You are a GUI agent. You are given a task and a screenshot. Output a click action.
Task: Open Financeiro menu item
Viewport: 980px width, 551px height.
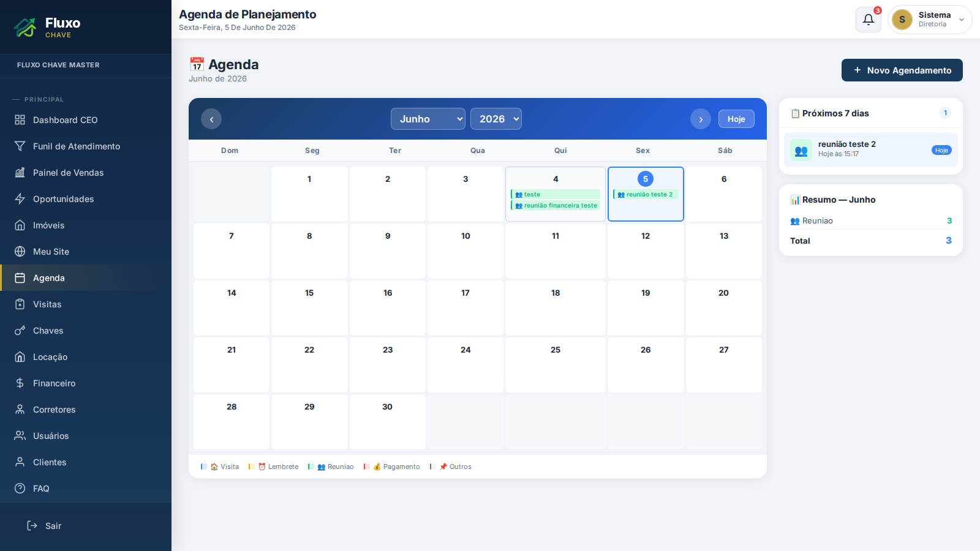tap(86, 383)
